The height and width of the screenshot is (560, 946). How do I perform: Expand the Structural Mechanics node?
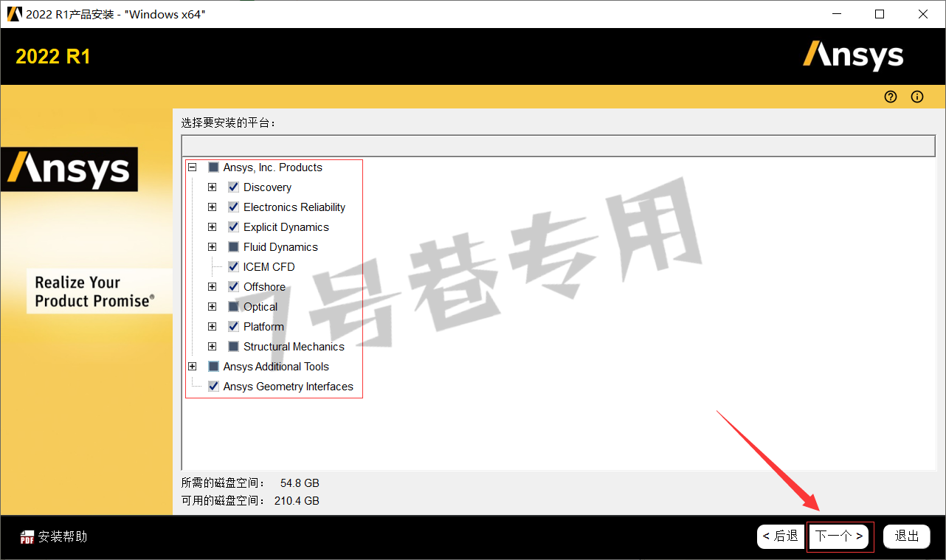(213, 347)
